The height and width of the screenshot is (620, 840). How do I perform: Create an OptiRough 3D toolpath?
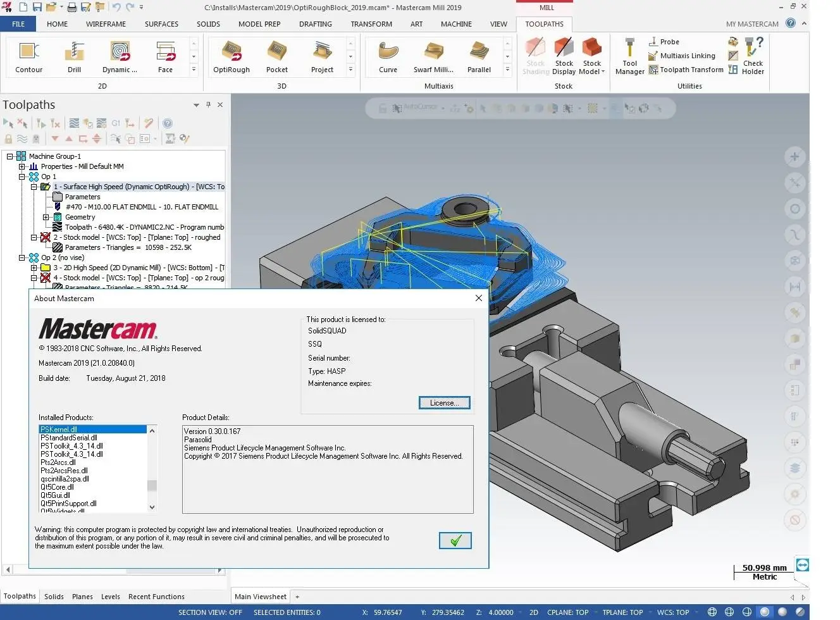232,57
